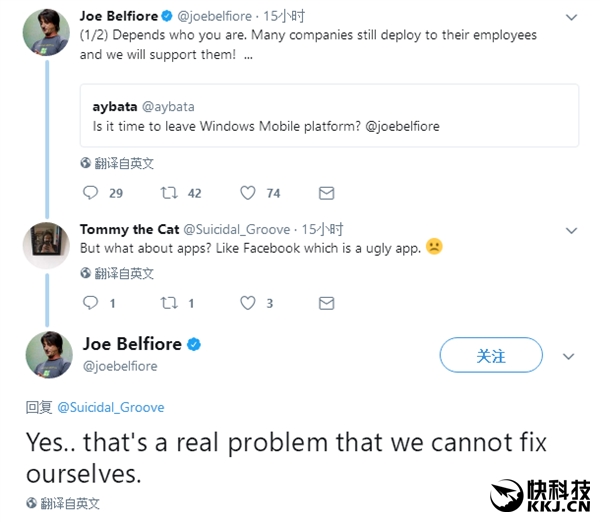
Task: Open the @joebelfiore handle in main tweet
Action: (119, 366)
